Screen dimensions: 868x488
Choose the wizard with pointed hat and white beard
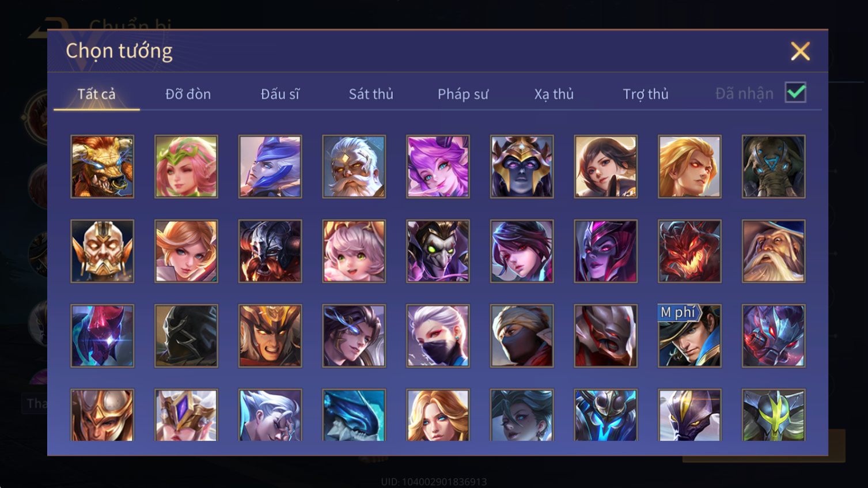point(774,251)
